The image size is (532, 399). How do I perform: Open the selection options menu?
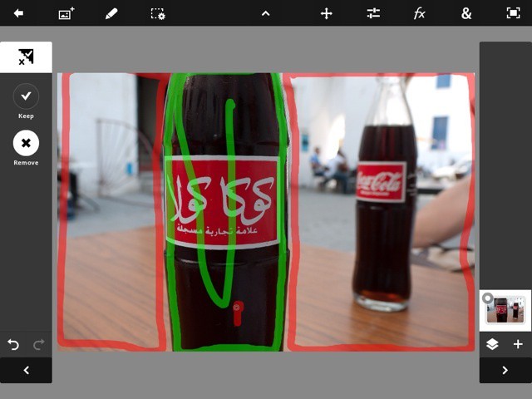[x=157, y=13]
